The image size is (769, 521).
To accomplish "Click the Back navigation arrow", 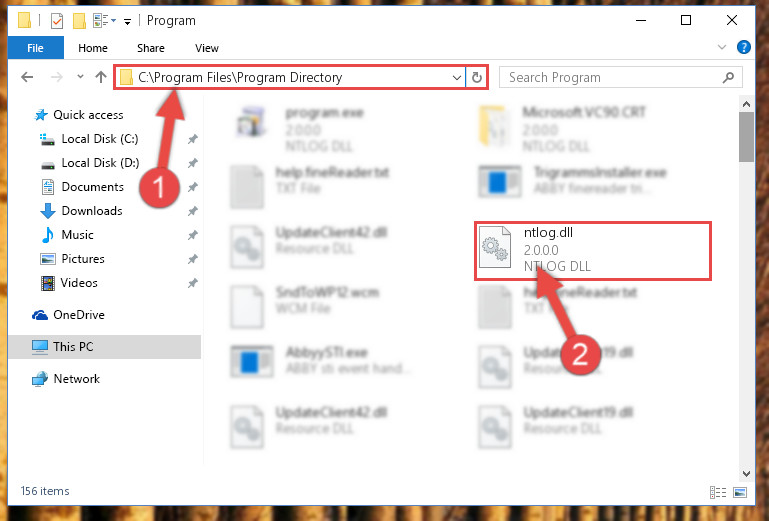I will point(27,77).
